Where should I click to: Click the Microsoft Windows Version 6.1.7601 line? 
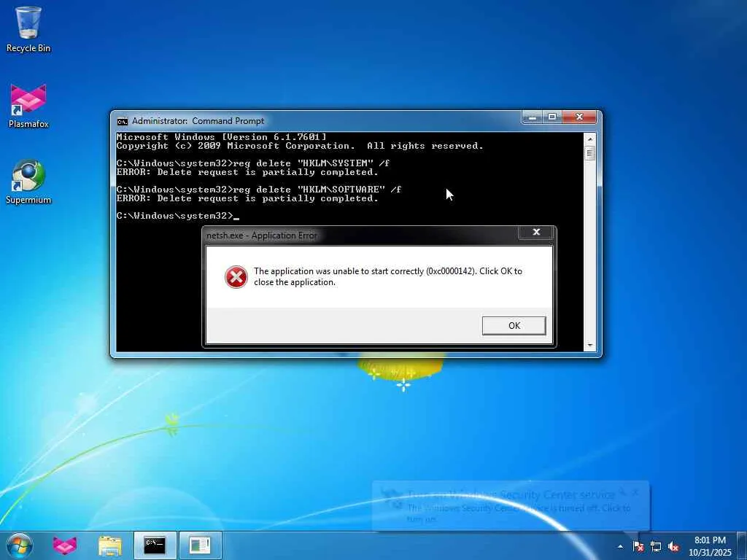tap(221, 136)
